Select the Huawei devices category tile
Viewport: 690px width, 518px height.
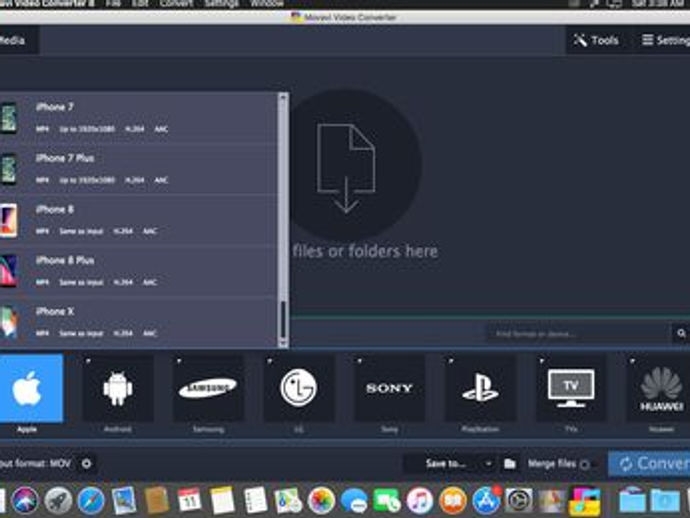tap(659, 388)
